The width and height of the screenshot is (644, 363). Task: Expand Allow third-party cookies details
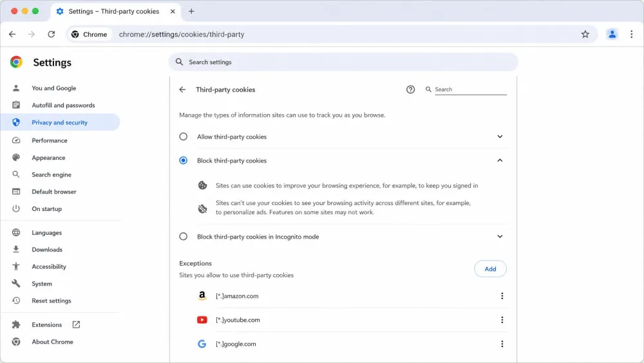pyautogui.click(x=500, y=137)
